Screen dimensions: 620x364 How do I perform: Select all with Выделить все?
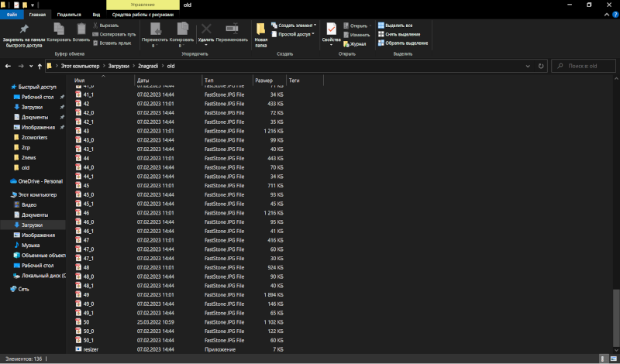click(395, 26)
